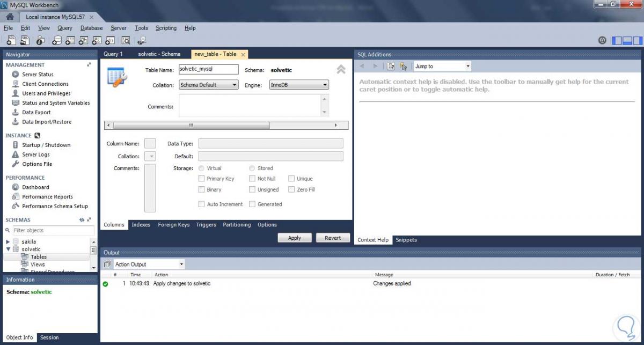This screenshot has height=345, width=644.
Task: Create a new SQL tab icon
Action: coord(11,40)
